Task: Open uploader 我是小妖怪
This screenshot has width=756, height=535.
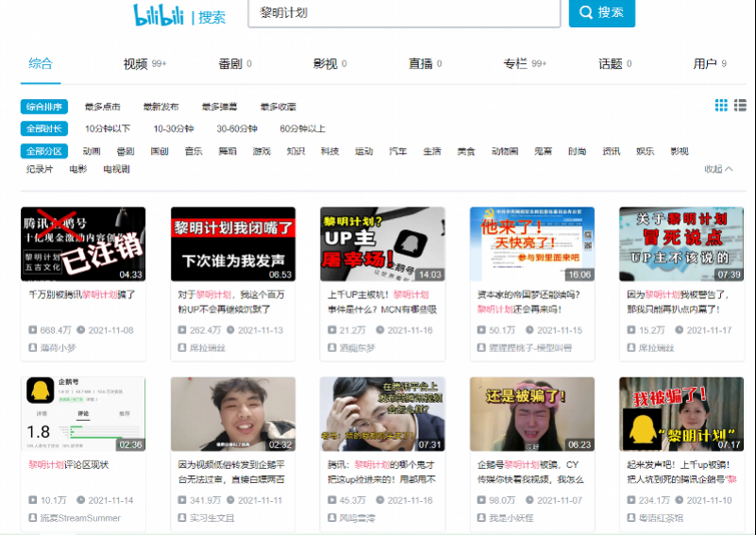Action: point(512,518)
